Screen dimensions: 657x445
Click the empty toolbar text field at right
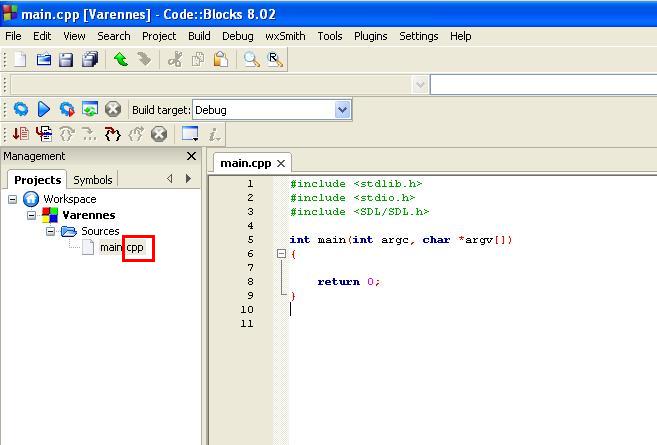tap(543, 85)
